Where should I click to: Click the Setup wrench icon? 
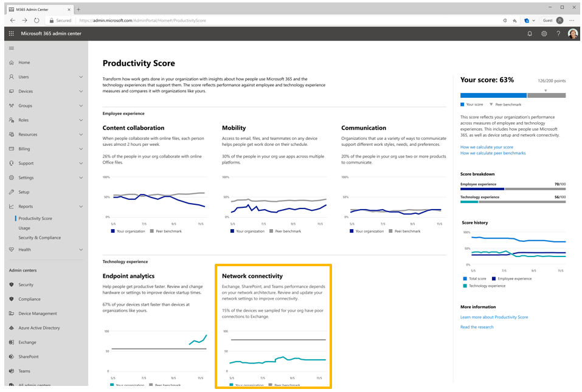pyautogui.click(x=12, y=192)
